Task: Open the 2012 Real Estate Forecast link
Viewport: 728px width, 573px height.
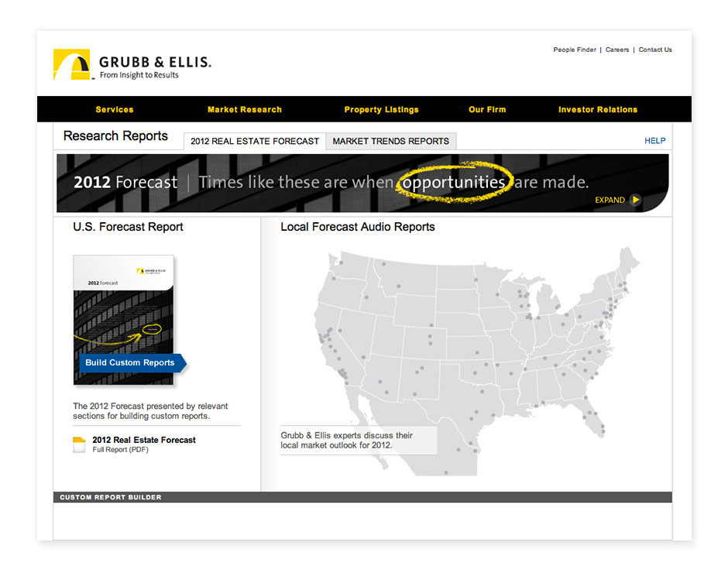Action: coord(144,440)
